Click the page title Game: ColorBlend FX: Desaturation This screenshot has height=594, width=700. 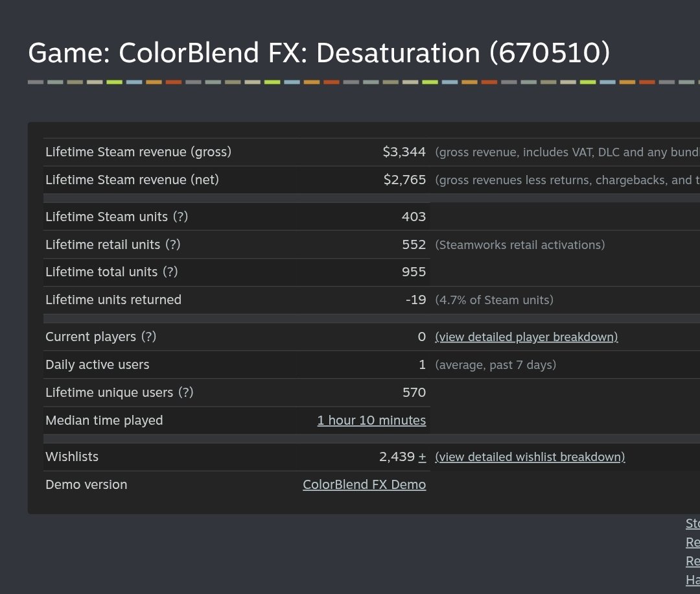coord(319,53)
